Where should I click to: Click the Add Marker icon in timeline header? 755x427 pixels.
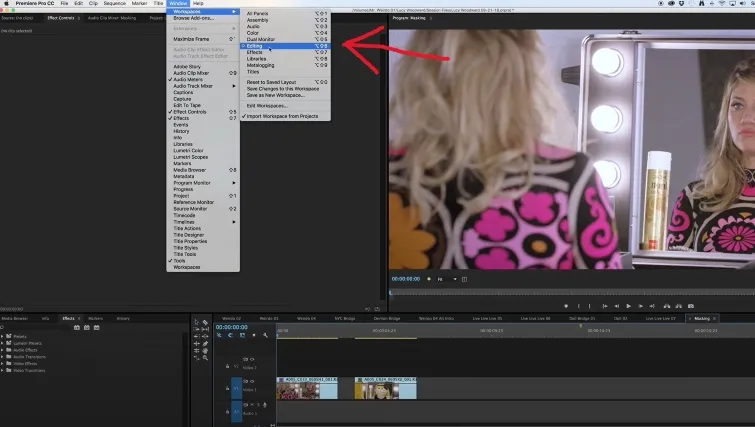(x=254, y=335)
